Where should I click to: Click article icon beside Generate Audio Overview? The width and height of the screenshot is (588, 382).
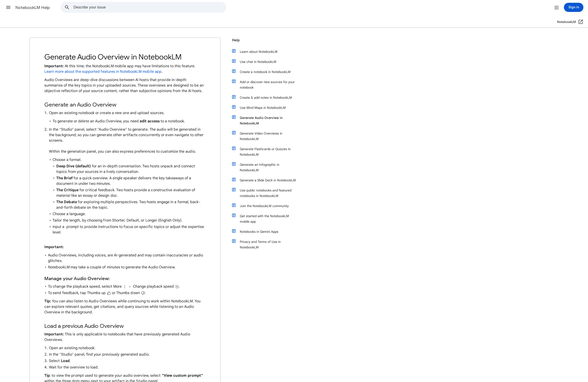(234, 117)
